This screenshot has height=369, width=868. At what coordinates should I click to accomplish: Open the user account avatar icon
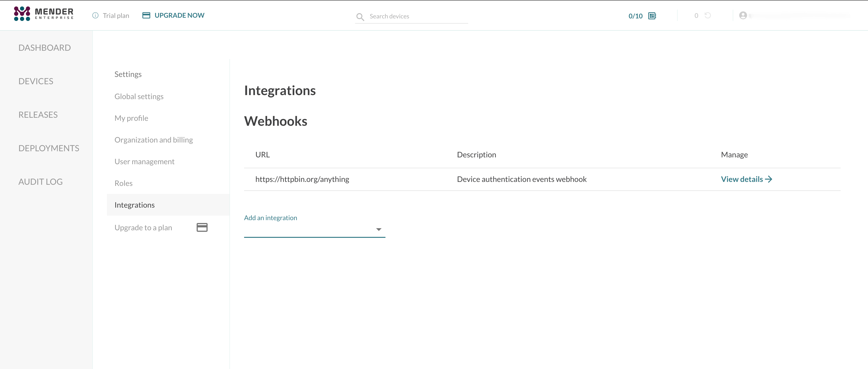tap(743, 16)
